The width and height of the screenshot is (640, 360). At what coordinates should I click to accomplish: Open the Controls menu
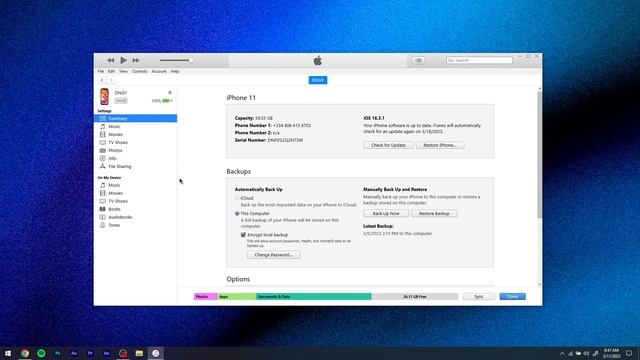(140, 71)
